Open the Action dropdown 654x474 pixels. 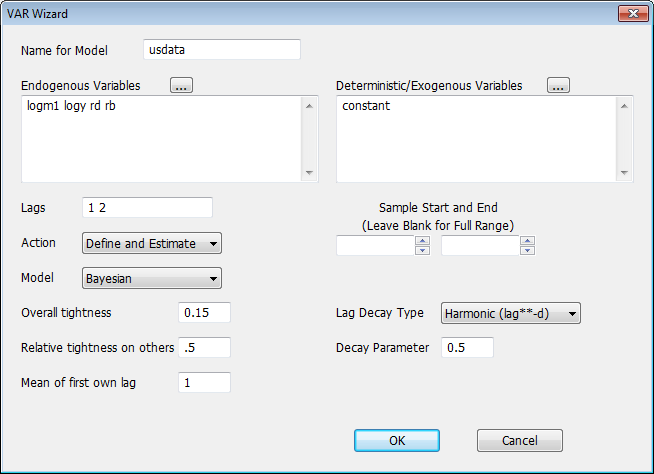coord(151,243)
